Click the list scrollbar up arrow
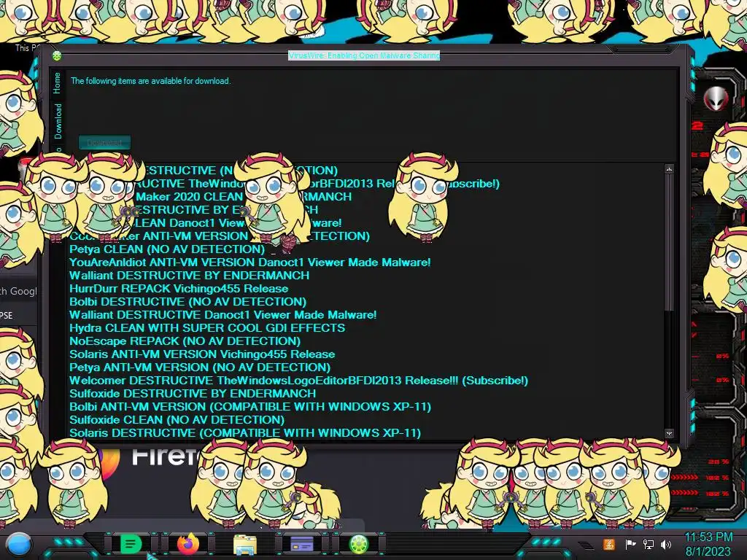Image resolution: width=747 pixels, height=560 pixels. pyautogui.click(x=670, y=169)
